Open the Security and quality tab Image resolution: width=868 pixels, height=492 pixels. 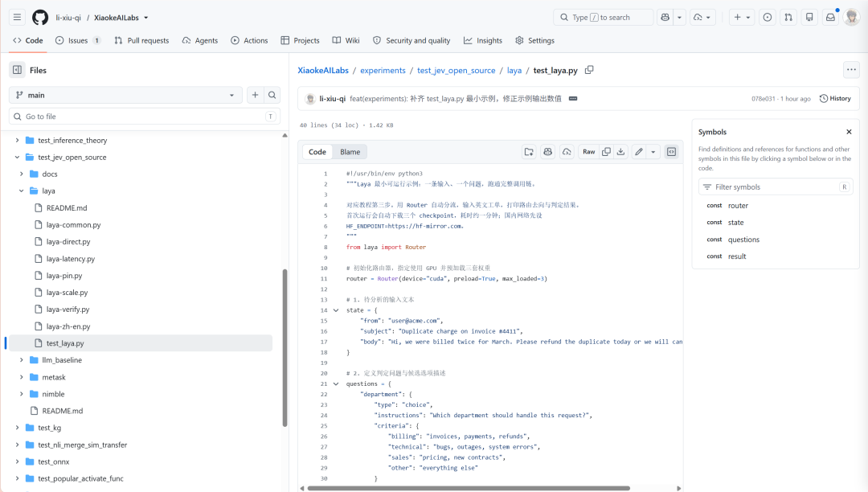[x=411, y=40]
